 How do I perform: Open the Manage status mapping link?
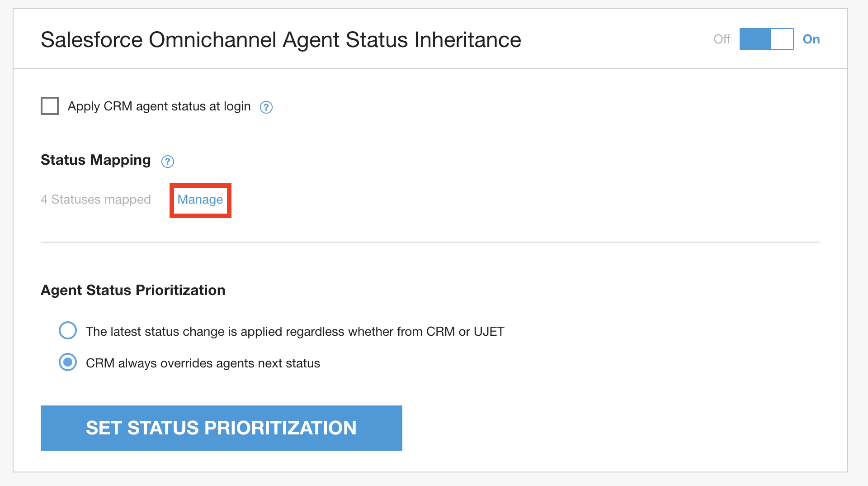[200, 200]
